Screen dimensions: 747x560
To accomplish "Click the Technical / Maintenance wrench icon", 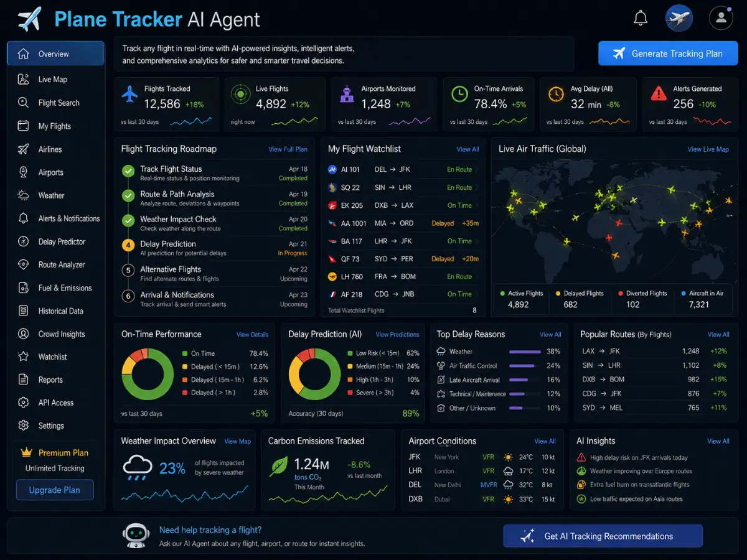I will click(x=441, y=394).
